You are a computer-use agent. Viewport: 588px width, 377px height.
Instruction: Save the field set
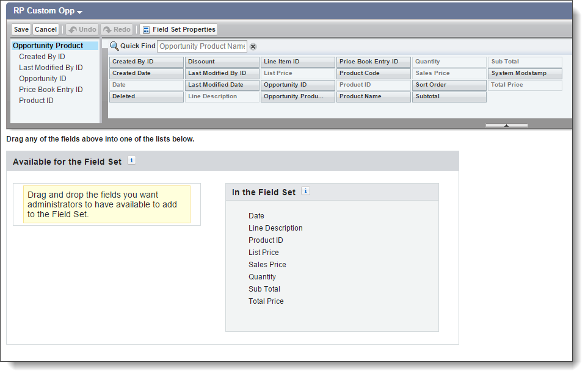pyautogui.click(x=21, y=29)
